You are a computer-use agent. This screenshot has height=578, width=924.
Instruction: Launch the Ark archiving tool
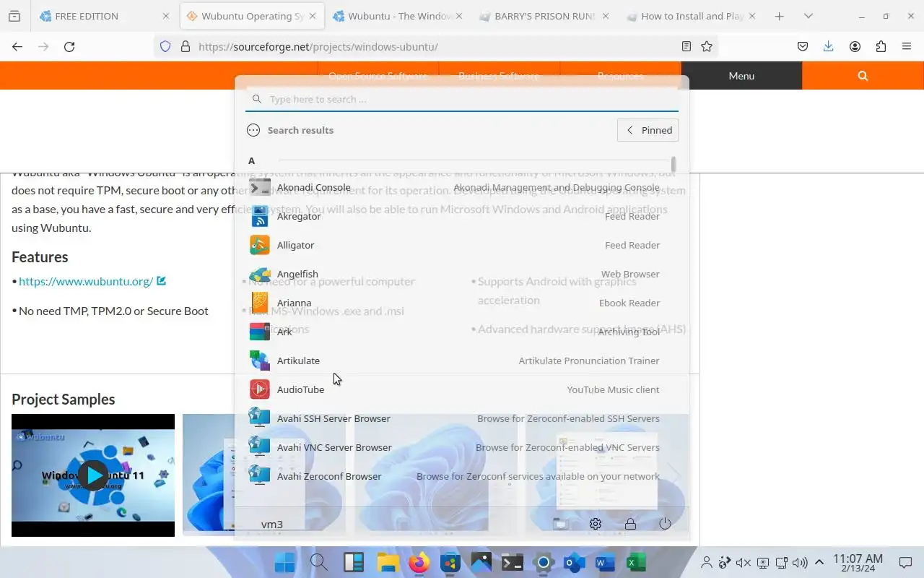tap(455, 332)
